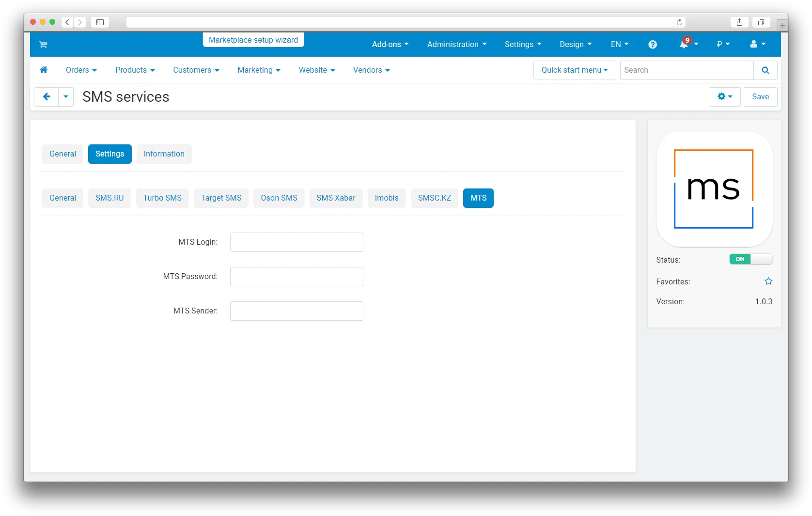Switch to the top General tab
The height and width of the screenshot is (516, 812).
tap(63, 154)
